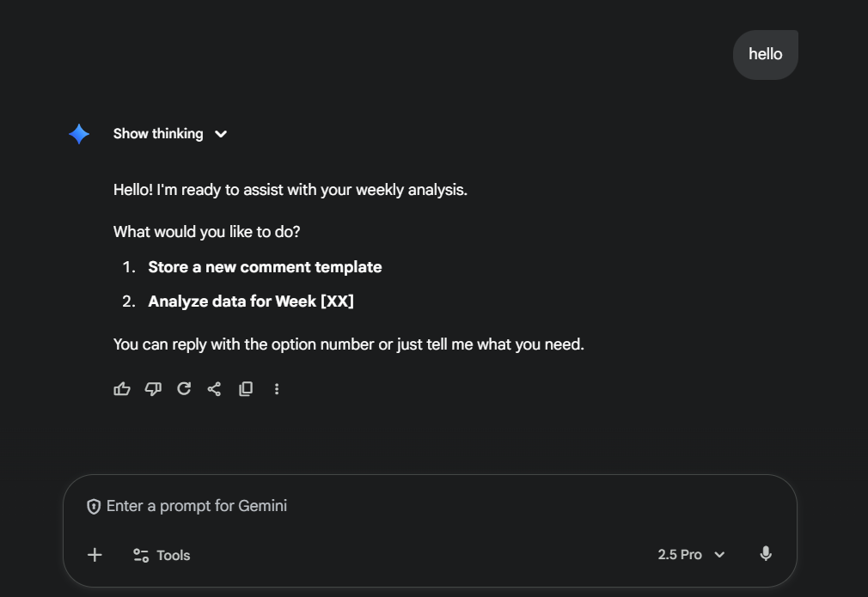Click the thumbs down icon
This screenshot has height=597, width=868.
click(153, 389)
